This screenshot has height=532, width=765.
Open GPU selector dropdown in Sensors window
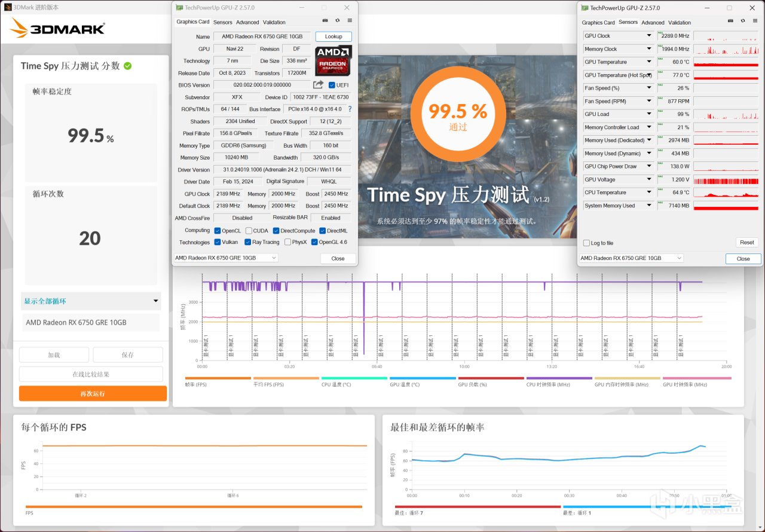click(631, 258)
